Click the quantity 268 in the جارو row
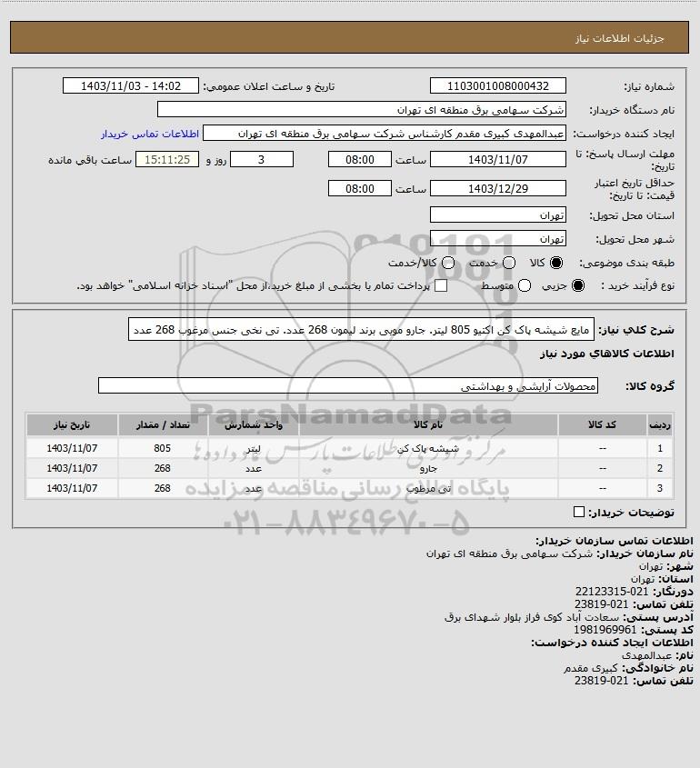 pos(162,468)
